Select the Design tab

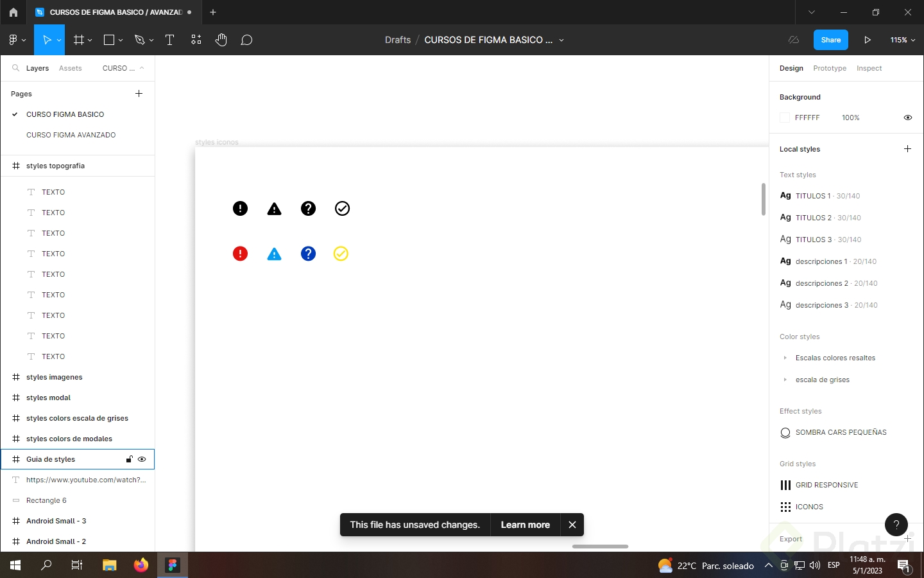(x=791, y=68)
